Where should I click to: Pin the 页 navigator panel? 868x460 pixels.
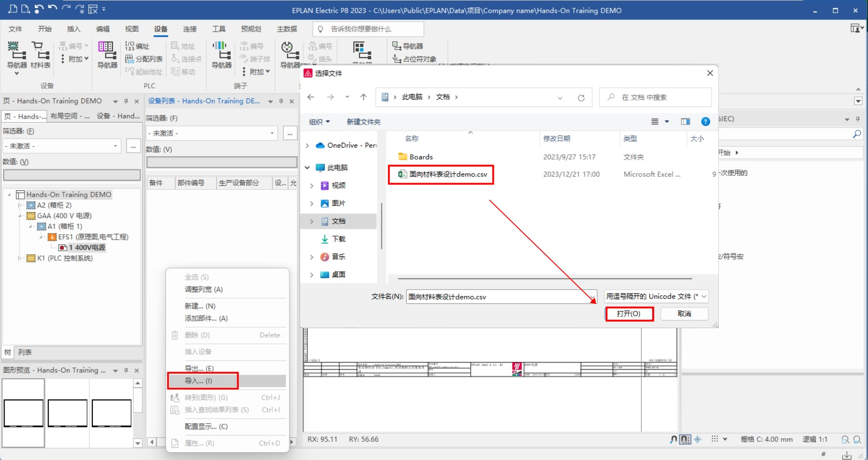point(126,101)
